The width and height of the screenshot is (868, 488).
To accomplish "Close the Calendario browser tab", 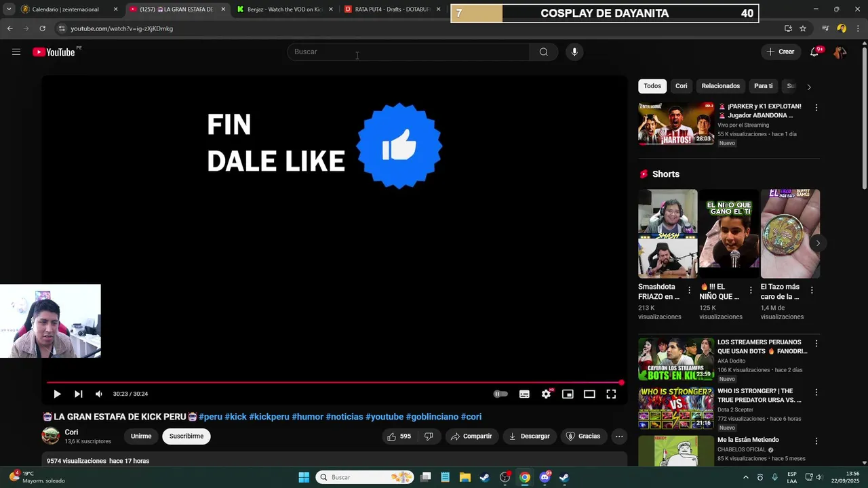I will point(115,9).
